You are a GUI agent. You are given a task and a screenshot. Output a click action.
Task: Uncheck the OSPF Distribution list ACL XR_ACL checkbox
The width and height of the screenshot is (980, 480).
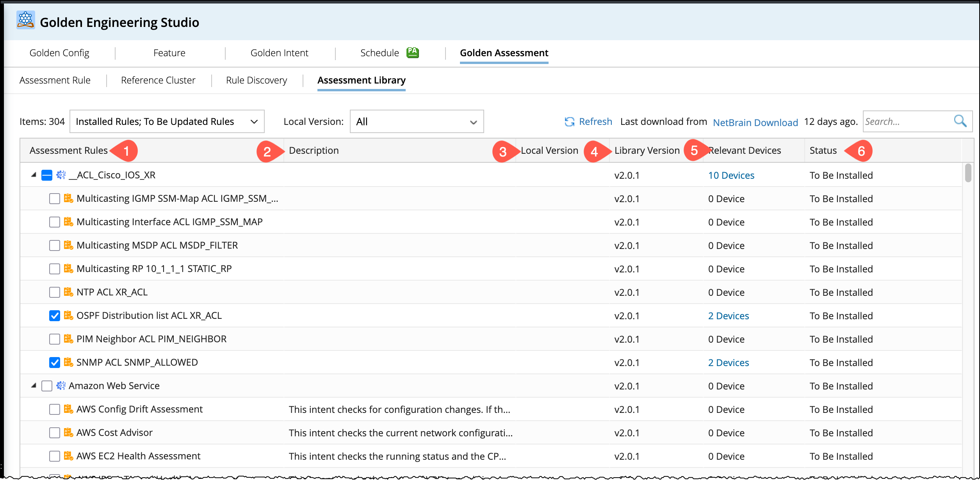(x=55, y=316)
